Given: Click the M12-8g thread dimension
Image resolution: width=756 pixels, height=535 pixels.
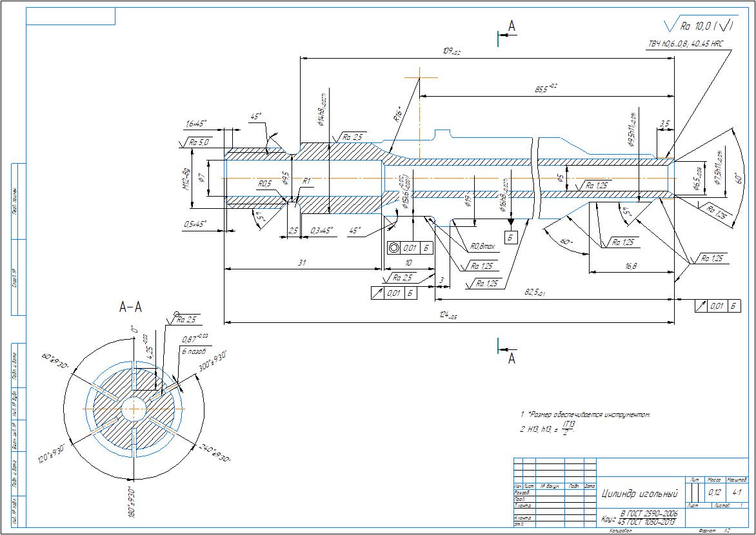Looking at the screenshot, I should pyautogui.click(x=186, y=179).
